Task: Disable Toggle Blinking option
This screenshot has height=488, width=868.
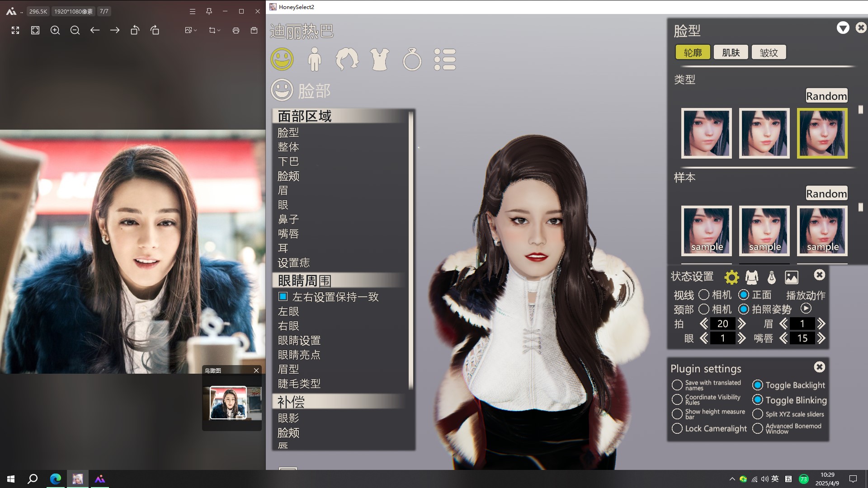Action: [758, 400]
